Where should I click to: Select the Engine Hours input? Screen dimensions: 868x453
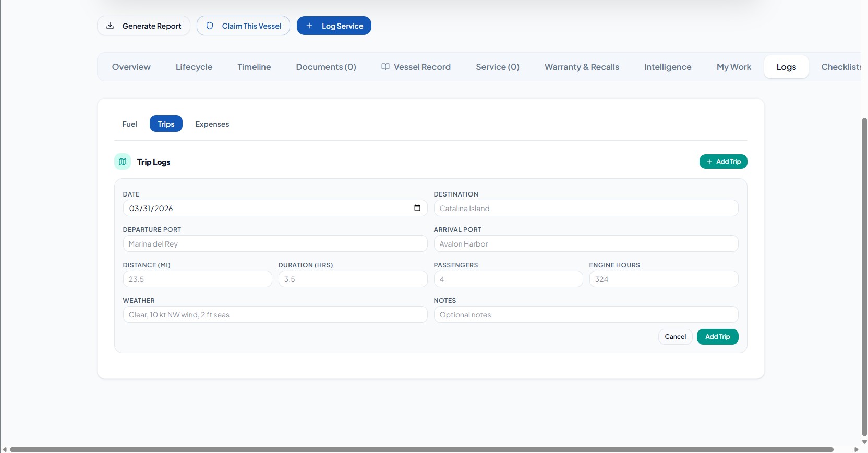[x=663, y=279]
